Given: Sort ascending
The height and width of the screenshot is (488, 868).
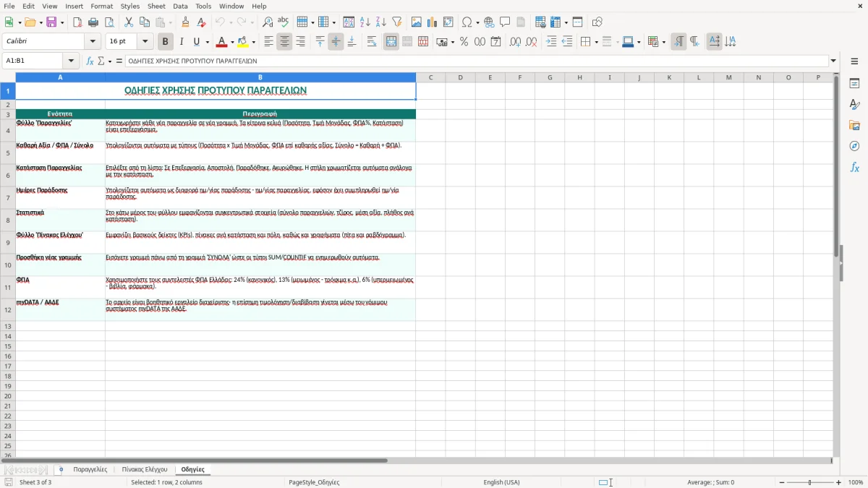Looking at the screenshot, I should [365, 22].
